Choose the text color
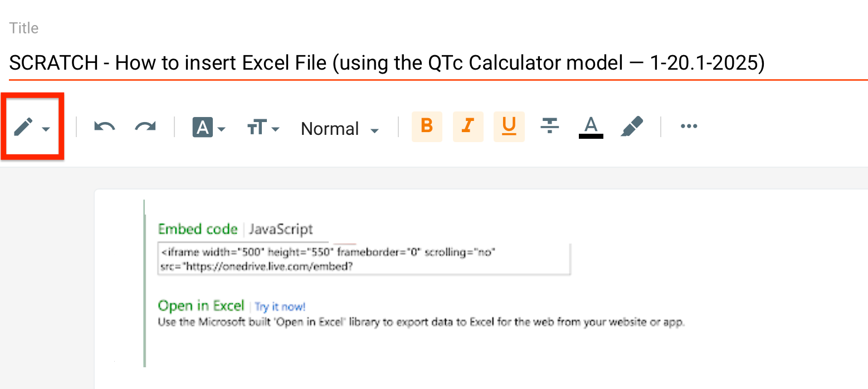868x389 pixels. coord(591,127)
